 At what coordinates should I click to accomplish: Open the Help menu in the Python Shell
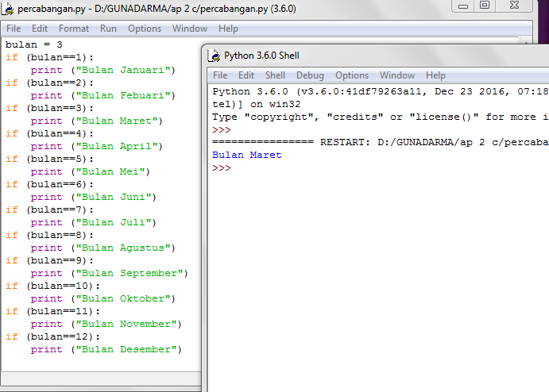coord(435,75)
